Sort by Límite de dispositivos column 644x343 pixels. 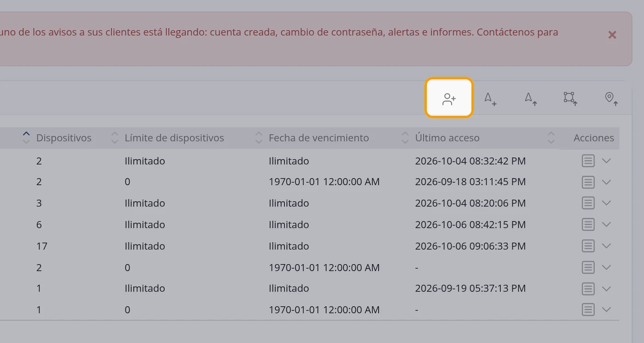pyautogui.click(x=174, y=138)
